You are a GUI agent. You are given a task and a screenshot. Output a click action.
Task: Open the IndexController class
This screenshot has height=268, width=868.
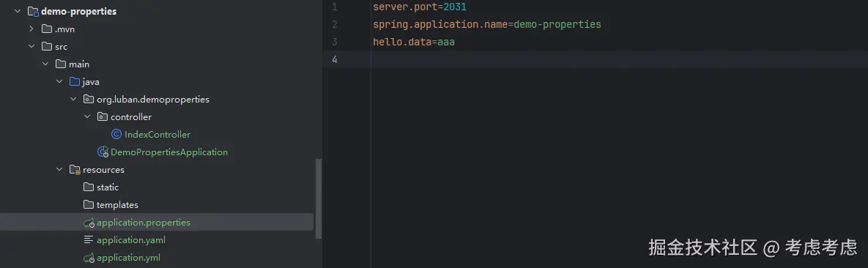point(157,134)
